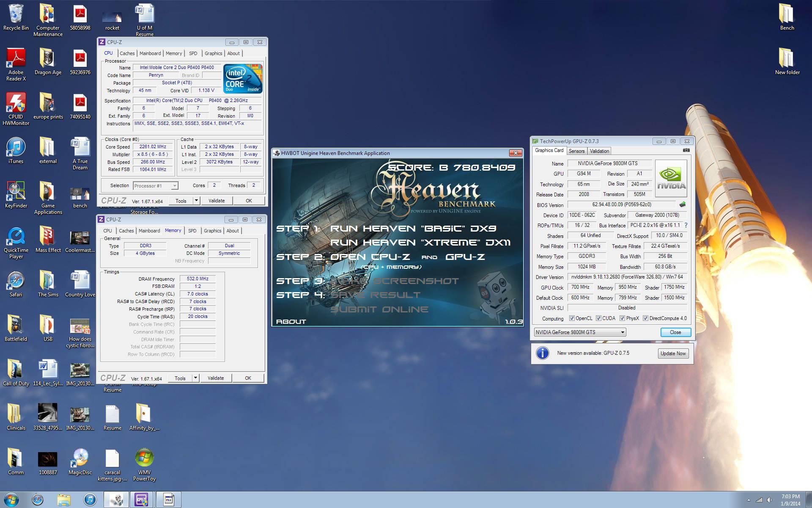Show hidden tray icons arrow
812x508 pixels.
pos(749,500)
